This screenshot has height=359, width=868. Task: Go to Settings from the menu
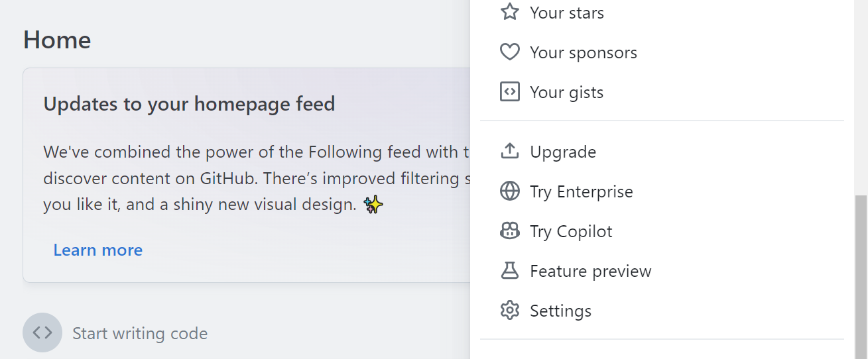[561, 311]
